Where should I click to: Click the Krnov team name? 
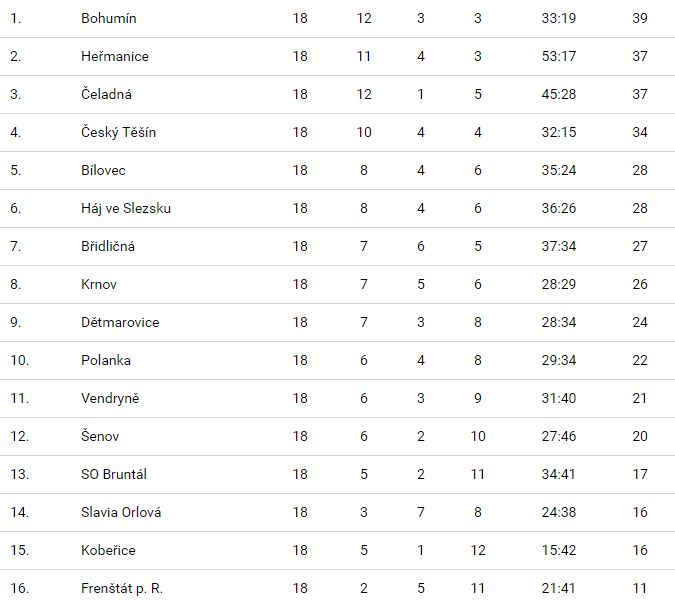click(x=99, y=284)
